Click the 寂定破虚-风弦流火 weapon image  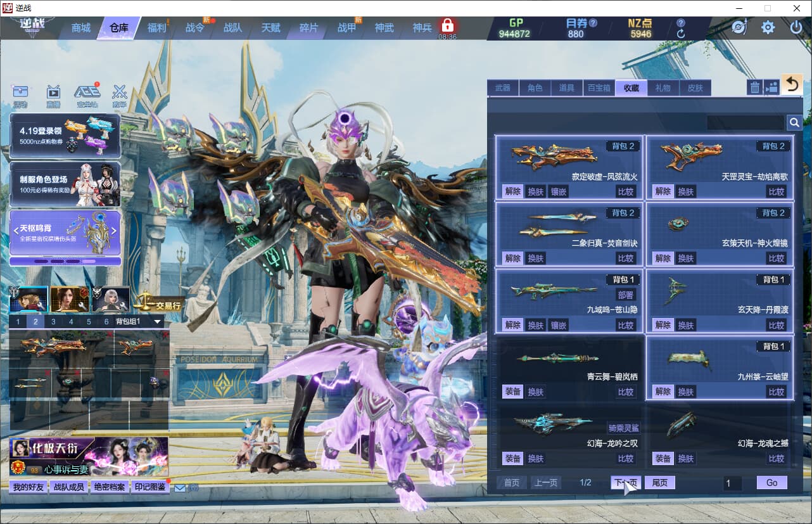554,156
